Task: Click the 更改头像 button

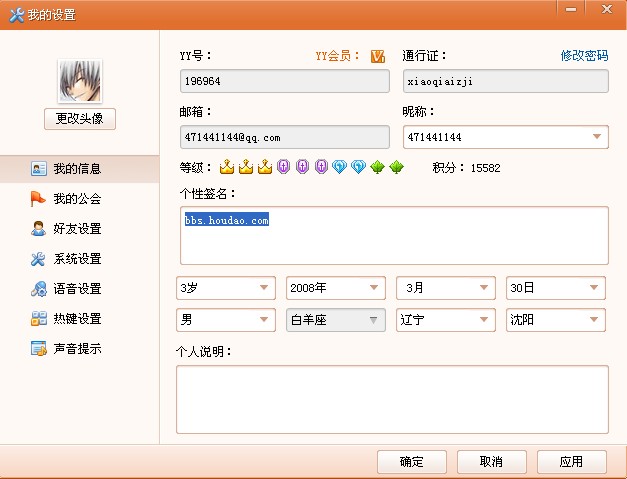Action: (80, 119)
